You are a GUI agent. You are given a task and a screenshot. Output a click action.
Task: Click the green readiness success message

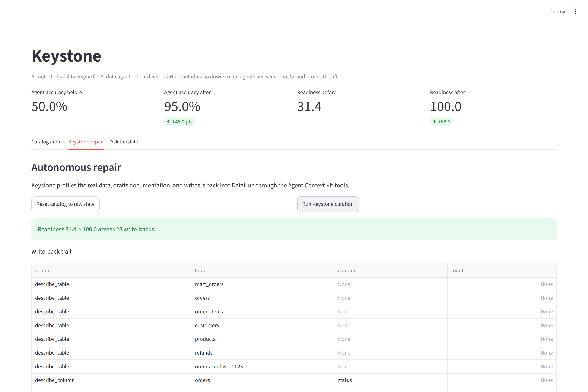(x=294, y=229)
